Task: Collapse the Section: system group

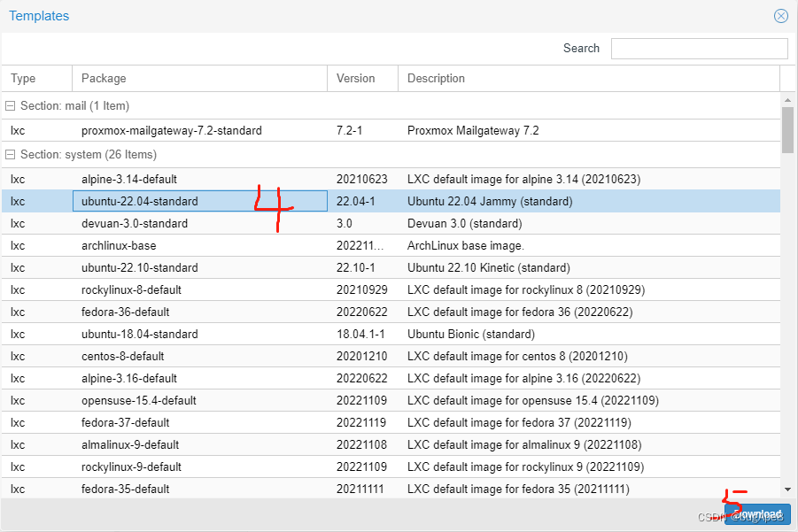Action: point(10,155)
